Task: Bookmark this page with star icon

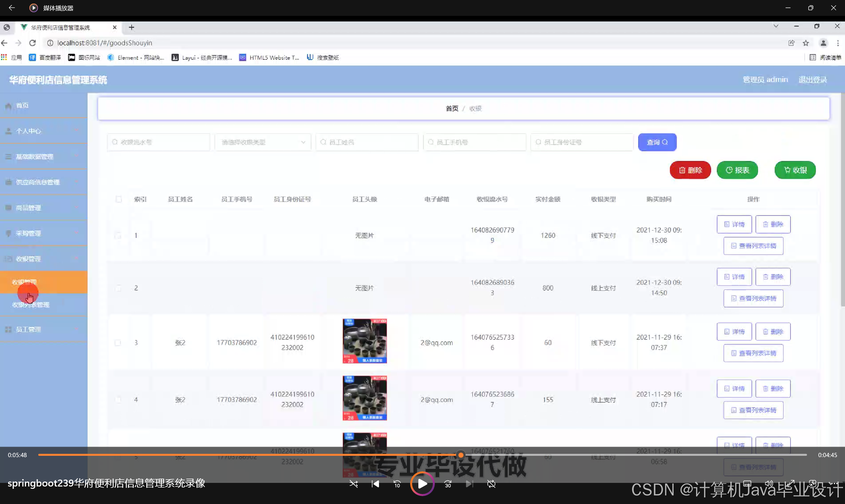Action: pyautogui.click(x=806, y=43)
